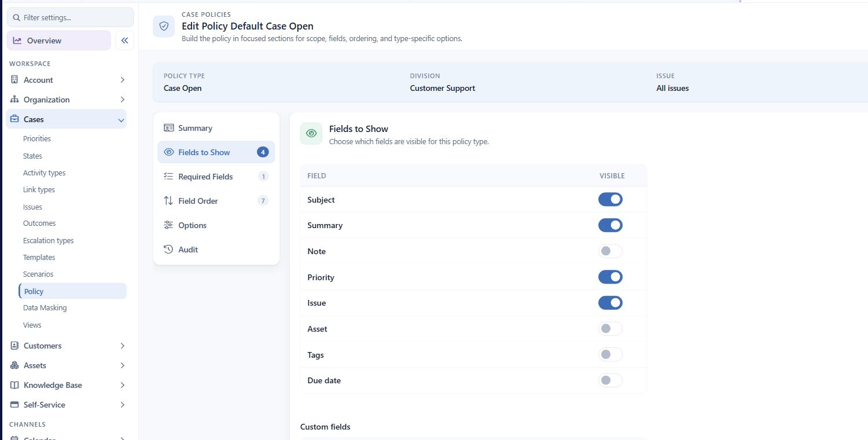868x440 pixels.
Task: Click the green eye icon in Fields to Show header
Action: pos(311,133)
